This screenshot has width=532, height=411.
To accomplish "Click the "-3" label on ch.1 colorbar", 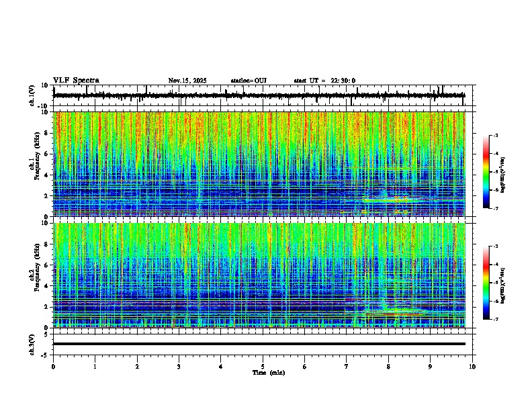I will (495, 136).
